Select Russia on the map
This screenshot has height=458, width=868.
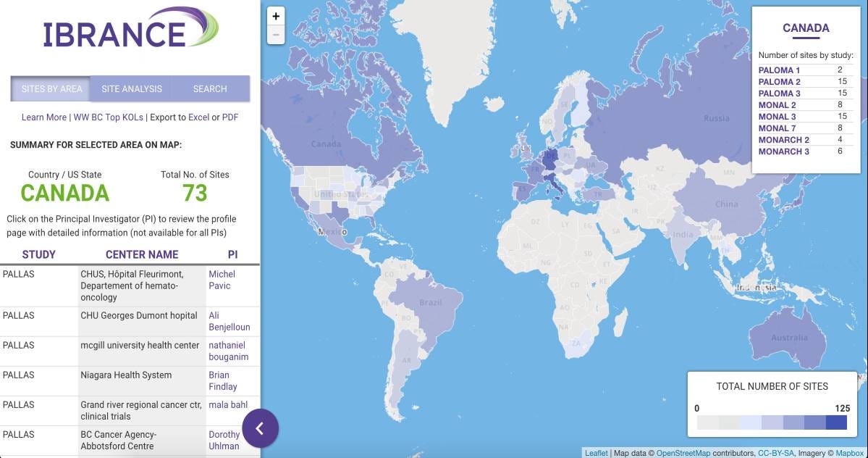716,118
